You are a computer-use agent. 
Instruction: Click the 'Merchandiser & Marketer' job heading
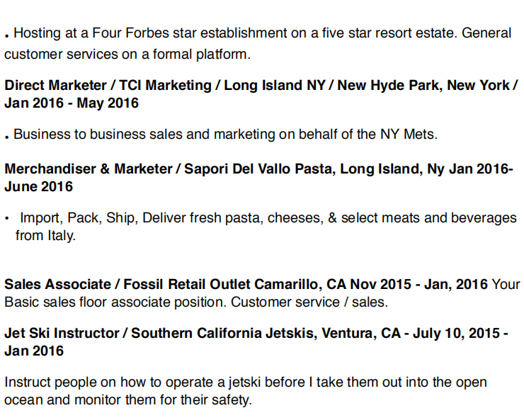pos(89,169)
